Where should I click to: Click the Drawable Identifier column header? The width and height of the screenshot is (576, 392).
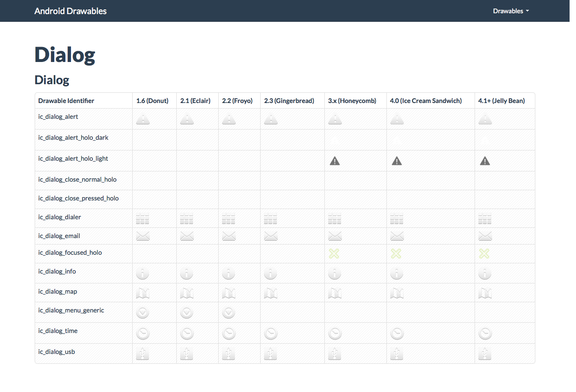[x=66, y=101]
